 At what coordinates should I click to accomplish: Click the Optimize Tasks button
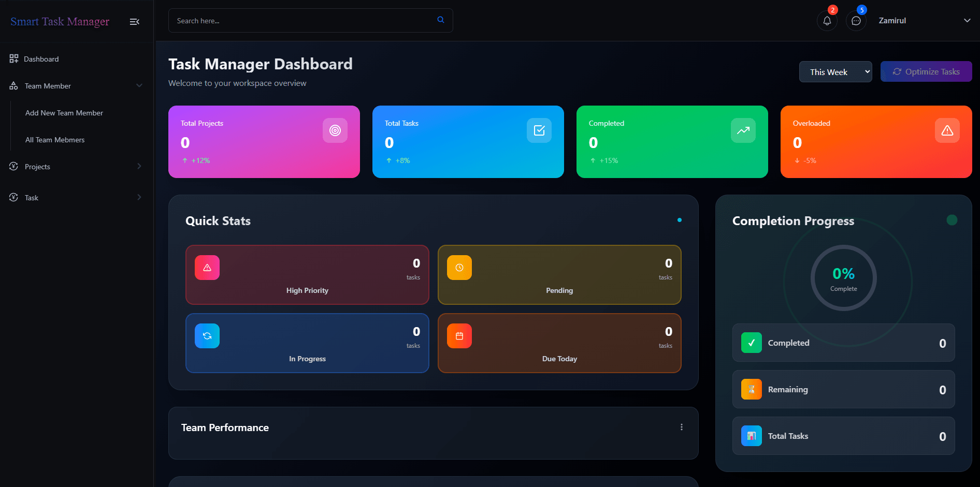tap(926, 71)
